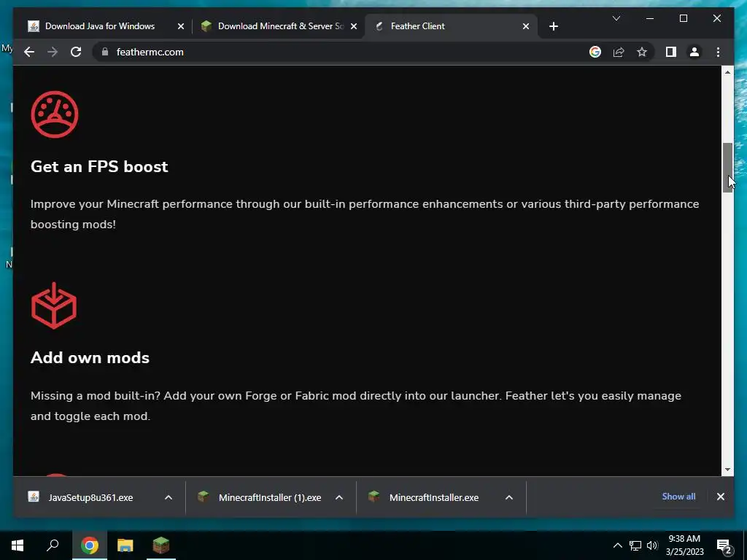The image size is (747, 560).
Task: Click the red speedometer FPS icon
Action: [54, 114]
